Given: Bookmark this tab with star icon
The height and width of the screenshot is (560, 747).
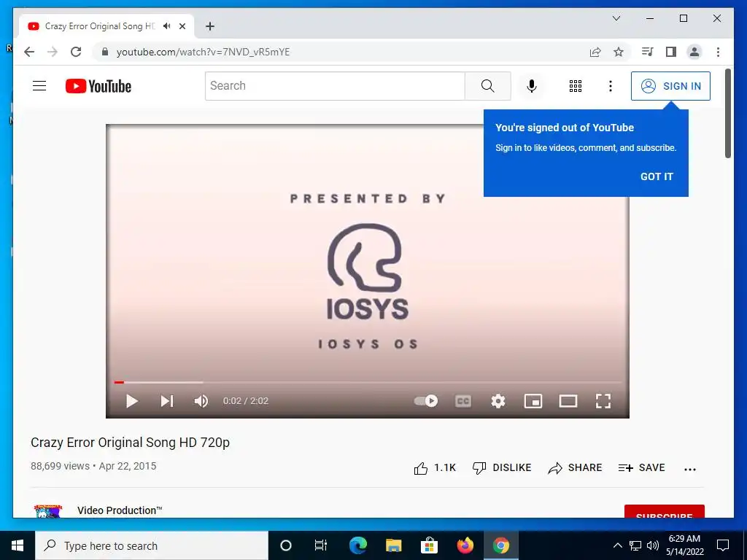Looking at the screenshot, I should [x=619, y=52].
